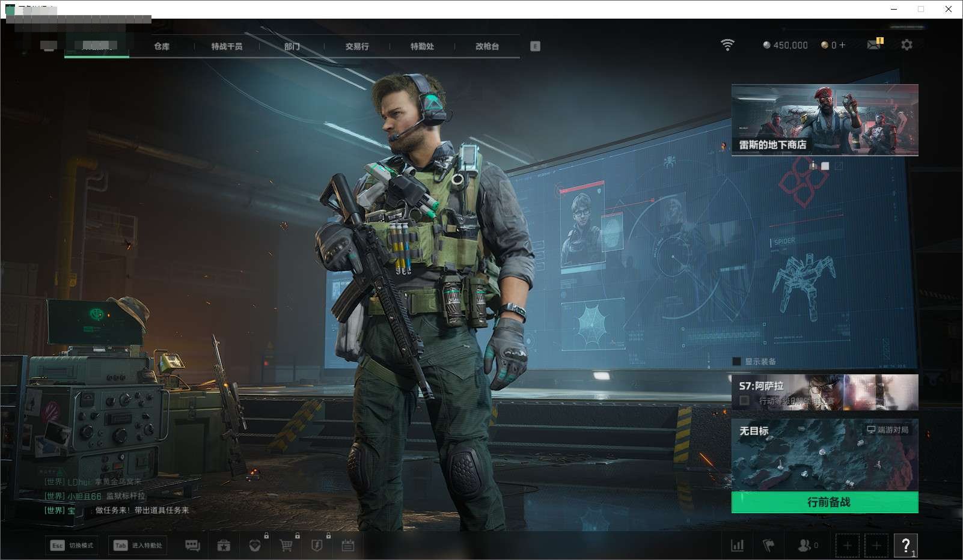Open the chat bubbles icon
The image size is (963, 560).
tap(192, 546)
